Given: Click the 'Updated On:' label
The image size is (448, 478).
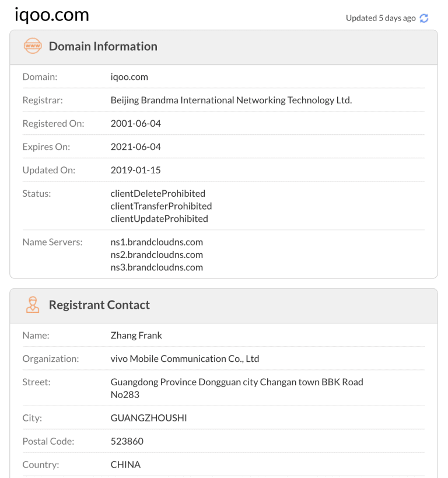Looking at the screenshot, I should 49,170.
